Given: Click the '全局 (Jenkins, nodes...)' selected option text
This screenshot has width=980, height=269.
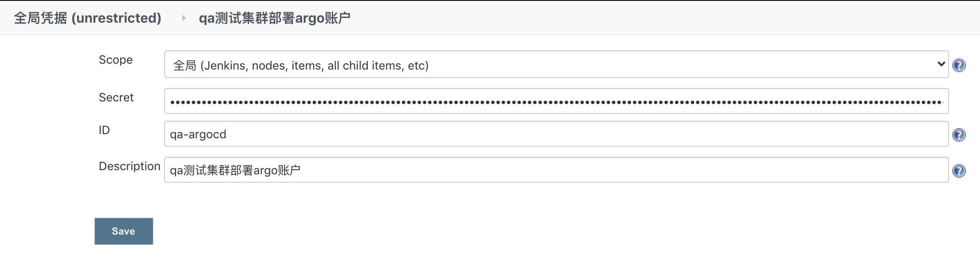Looking at the screenshot, I should (x=301, y=66).
